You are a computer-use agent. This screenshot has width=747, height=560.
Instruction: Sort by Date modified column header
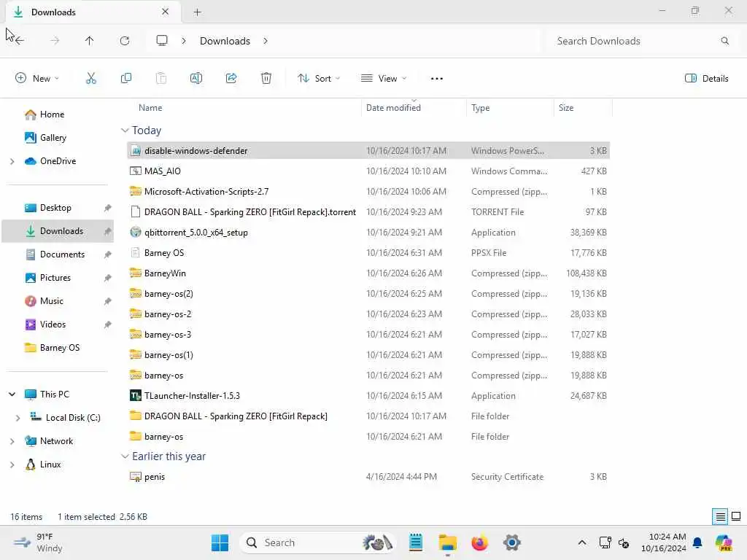click(393, 108)
